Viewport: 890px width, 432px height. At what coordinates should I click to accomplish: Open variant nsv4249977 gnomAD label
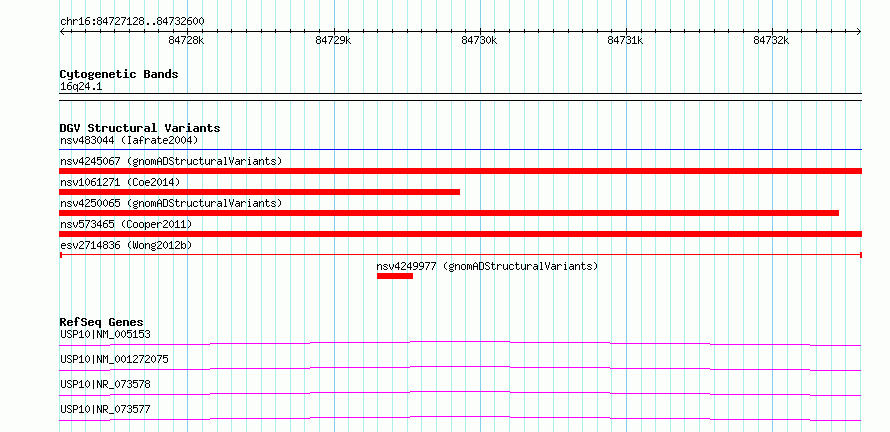click(487, 266)
